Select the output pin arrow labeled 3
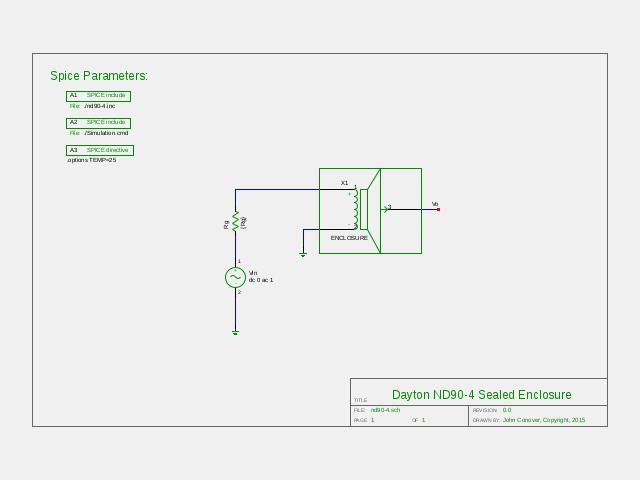The height and width of the screenshot is (480, 640). (x=385, y=209)
